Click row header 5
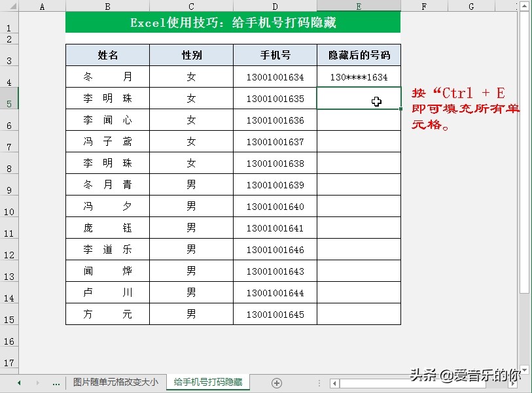 click(9, 98)
